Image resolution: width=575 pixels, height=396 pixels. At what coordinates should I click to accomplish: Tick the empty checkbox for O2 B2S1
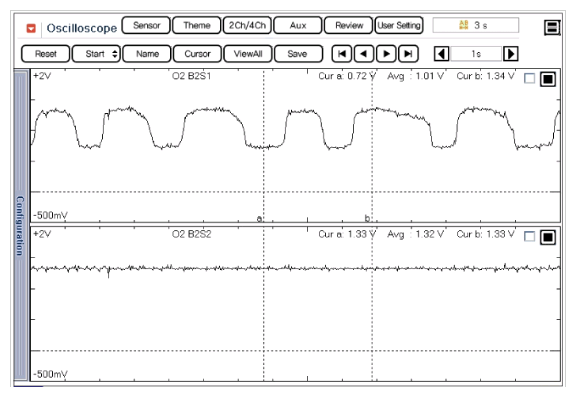[x=530, y=78]
